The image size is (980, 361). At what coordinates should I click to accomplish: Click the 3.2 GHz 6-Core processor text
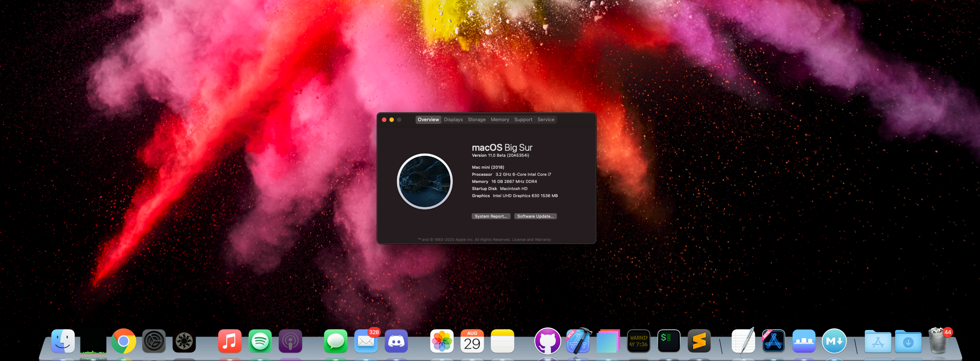pyautogui.click(x=523, y=174)
